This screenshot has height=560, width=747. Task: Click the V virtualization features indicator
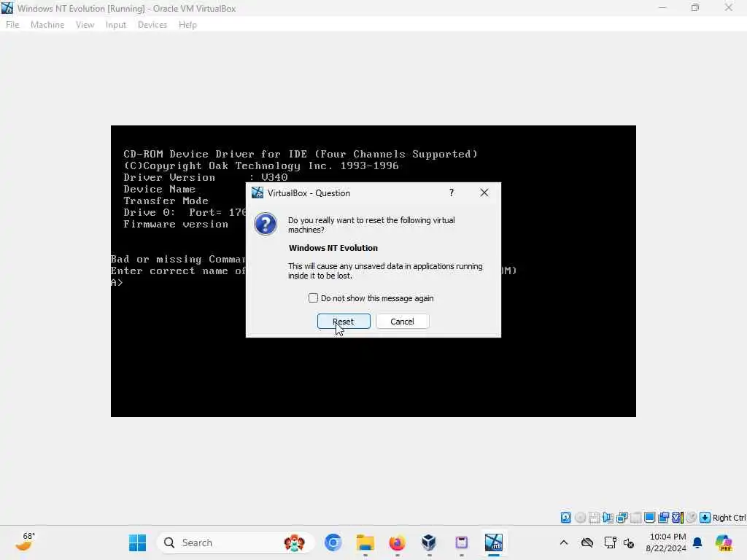(678, 518)
